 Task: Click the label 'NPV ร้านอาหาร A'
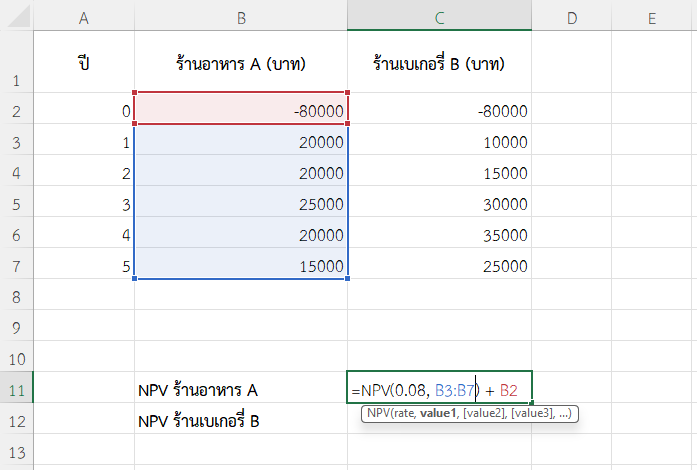198,390
